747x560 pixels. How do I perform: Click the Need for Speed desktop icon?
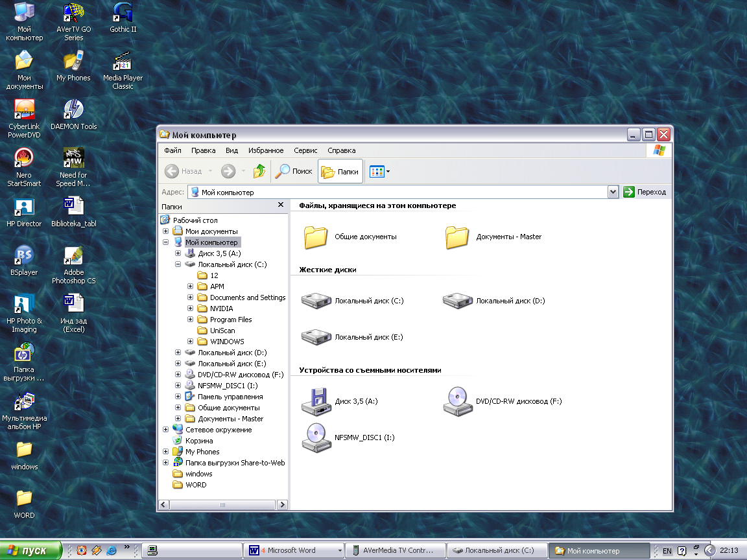click(73, 167)
